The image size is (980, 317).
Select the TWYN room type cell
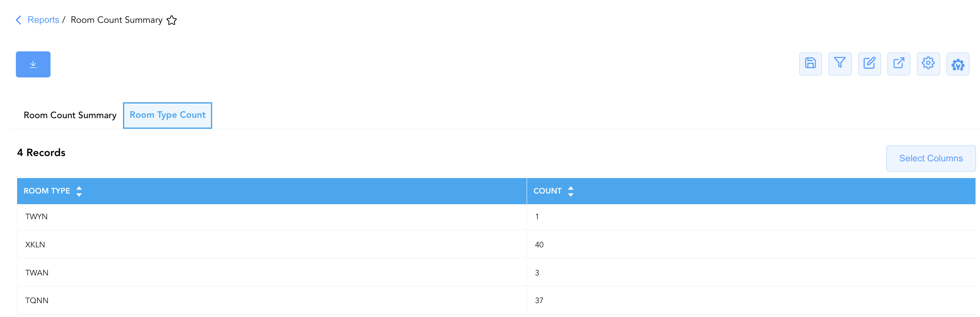pyautogui.click(x=272, y=217)
